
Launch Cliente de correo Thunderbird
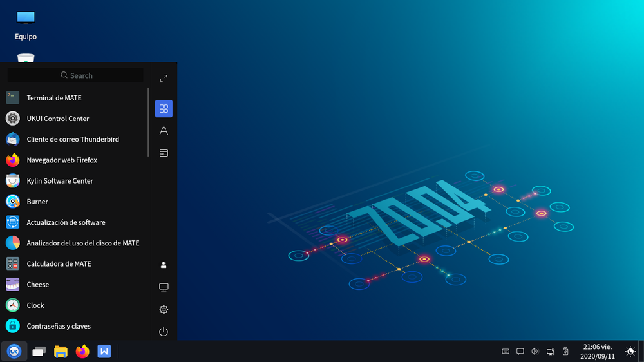72,139
